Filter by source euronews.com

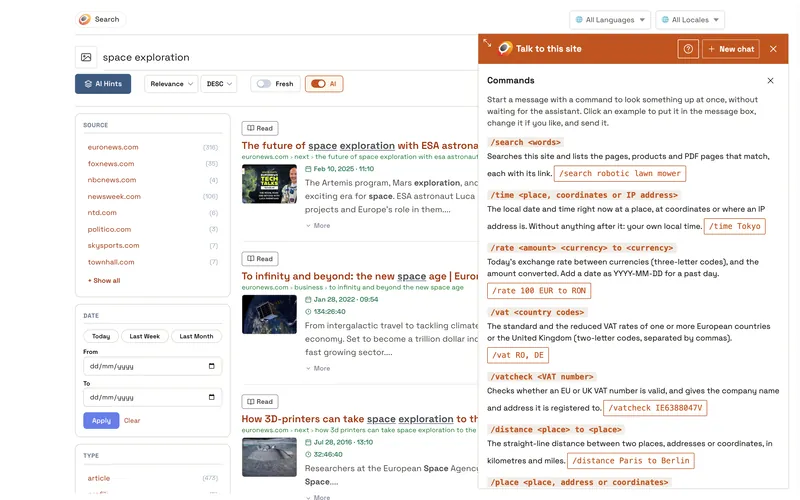[113, 147]
